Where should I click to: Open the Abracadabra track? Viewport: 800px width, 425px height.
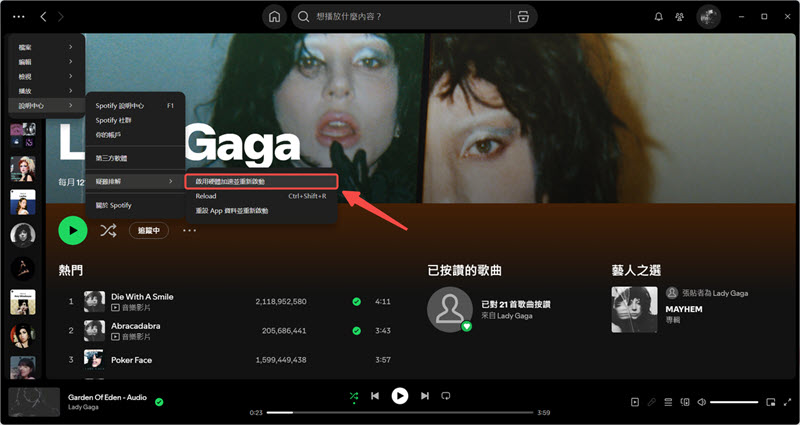coord(136,326)
